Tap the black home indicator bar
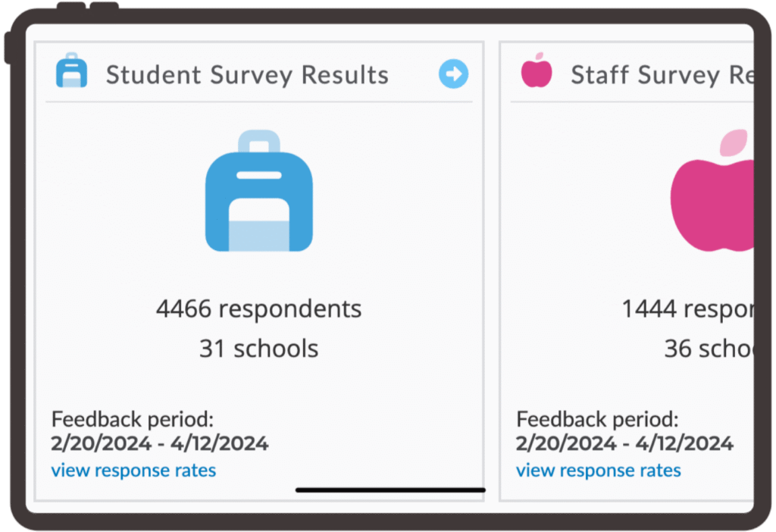Image resolution: width=776 pixels, height=532 pixels. tap(390, 490)
